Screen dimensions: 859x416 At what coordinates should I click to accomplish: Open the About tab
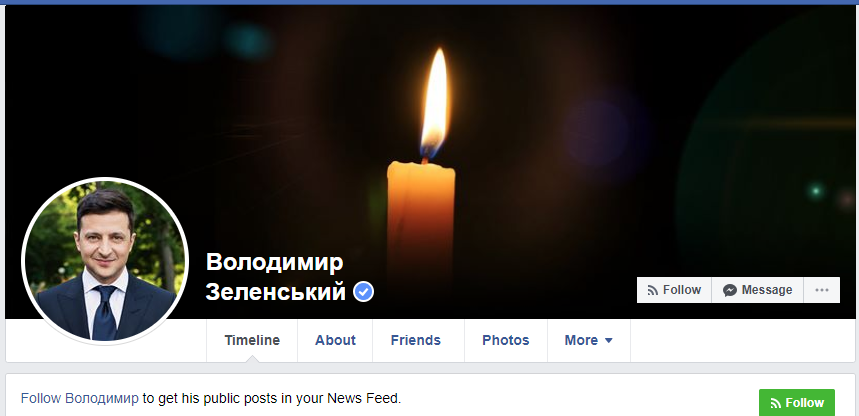(x=335, y=340)
